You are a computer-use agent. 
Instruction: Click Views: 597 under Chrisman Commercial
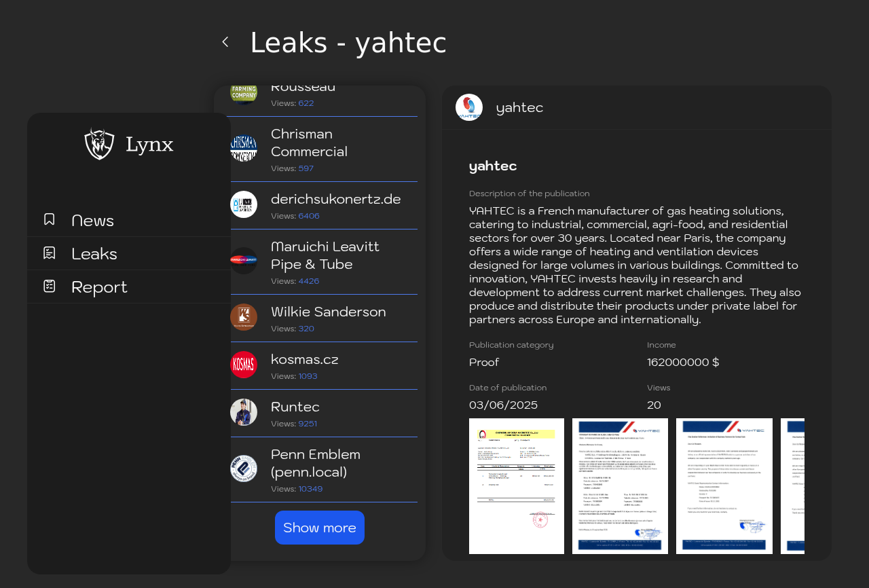(x=292, y=168)
